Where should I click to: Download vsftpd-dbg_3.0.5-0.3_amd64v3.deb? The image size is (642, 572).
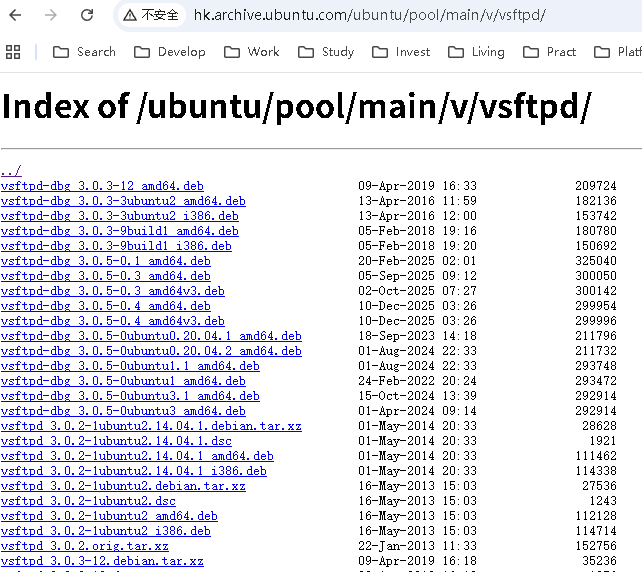(x=113, y=291)
